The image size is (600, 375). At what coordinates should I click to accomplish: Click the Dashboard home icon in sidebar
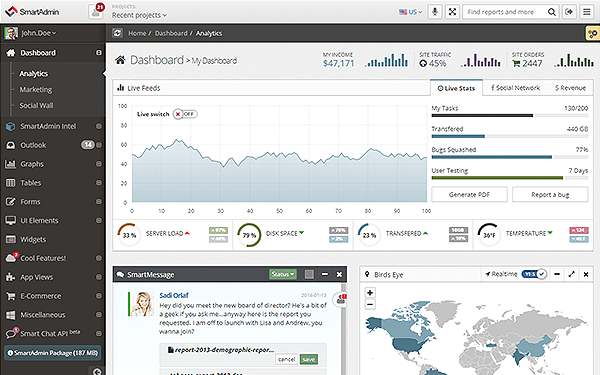(11, 53)
